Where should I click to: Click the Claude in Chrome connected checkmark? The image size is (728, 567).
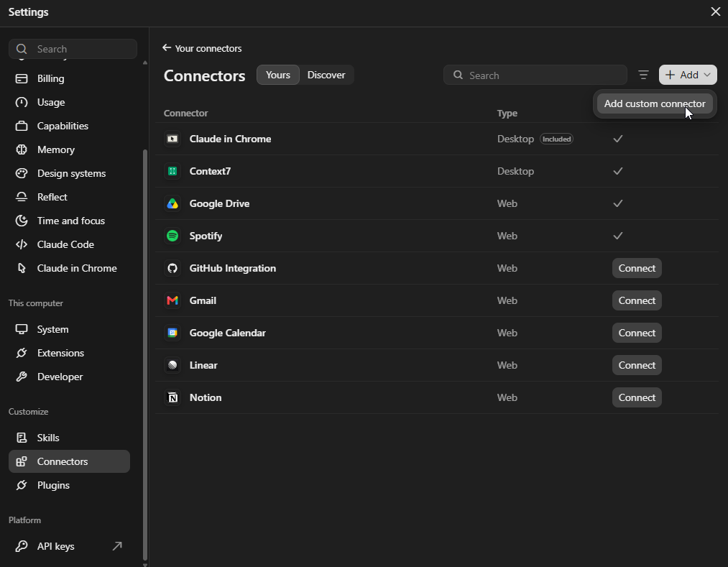[618, 139]
